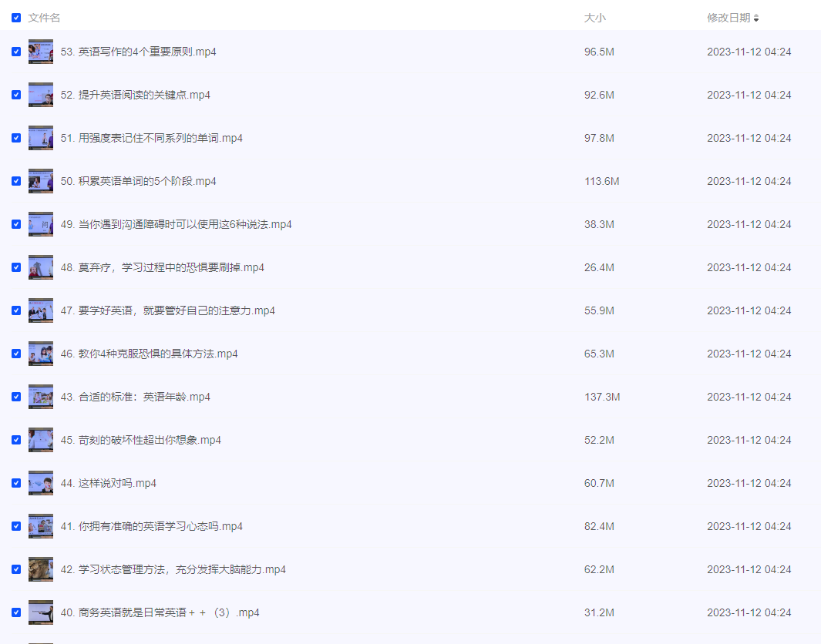
Task: Click thumbnail icon of 52. 提升英语阅读的关键点
Action: tap(41, 95)
